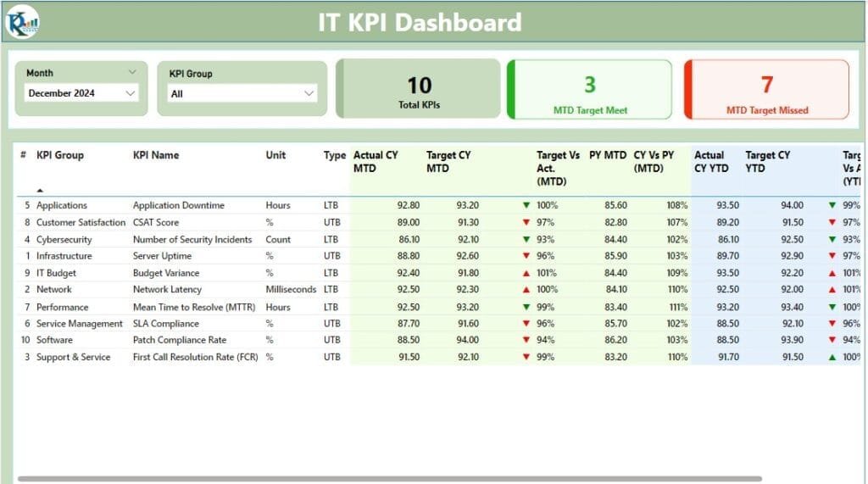
Task: Click the YTD red up arrow in Network row
Action: pos(832,290)
